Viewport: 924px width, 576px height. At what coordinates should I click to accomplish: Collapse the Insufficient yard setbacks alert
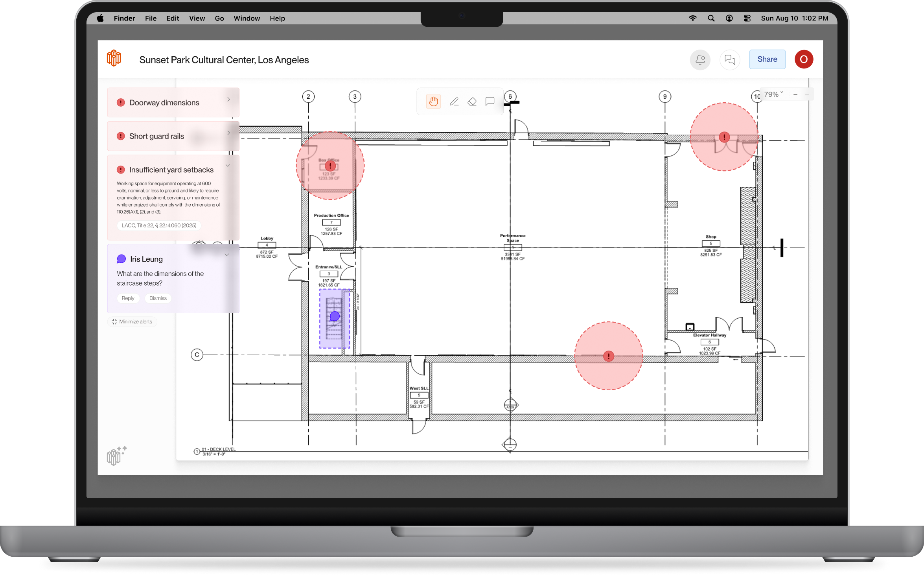click(x=228, y=166)
